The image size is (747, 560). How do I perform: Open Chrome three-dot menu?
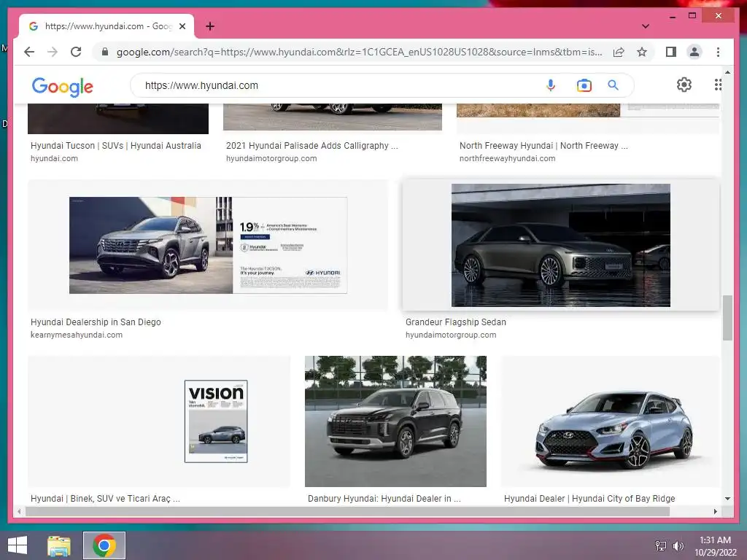[718, 52]
